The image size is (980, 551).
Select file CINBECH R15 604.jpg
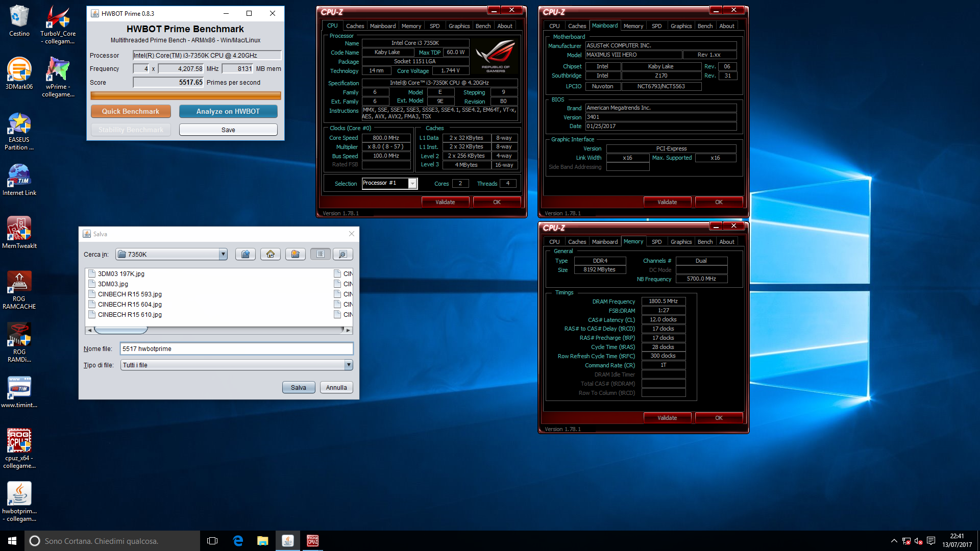coord(130,305)
